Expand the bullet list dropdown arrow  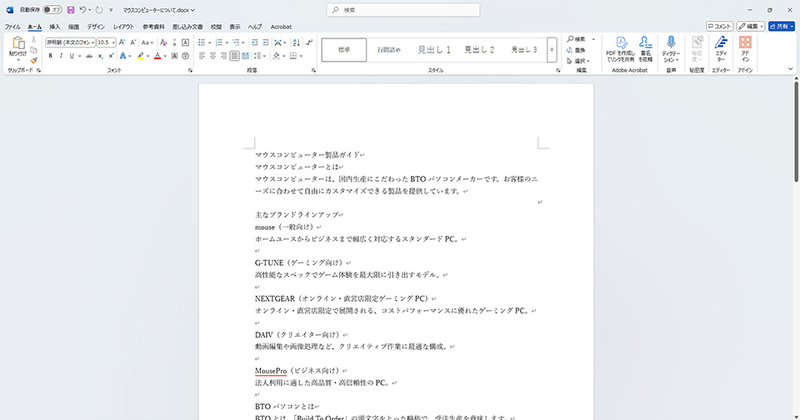coord(210,42)
